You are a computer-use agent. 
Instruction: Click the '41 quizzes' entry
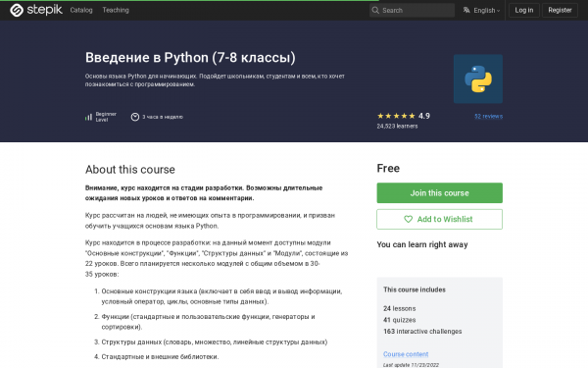tap(400, 320)
